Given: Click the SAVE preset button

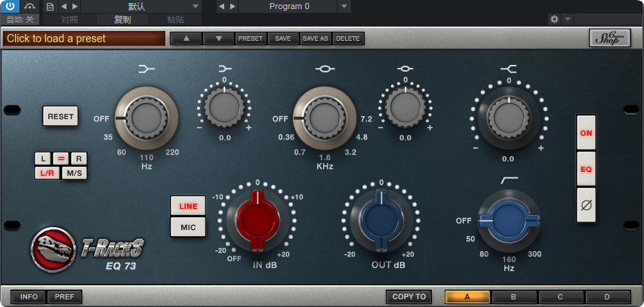Looking at the screenshot, I should click(283, 38).
